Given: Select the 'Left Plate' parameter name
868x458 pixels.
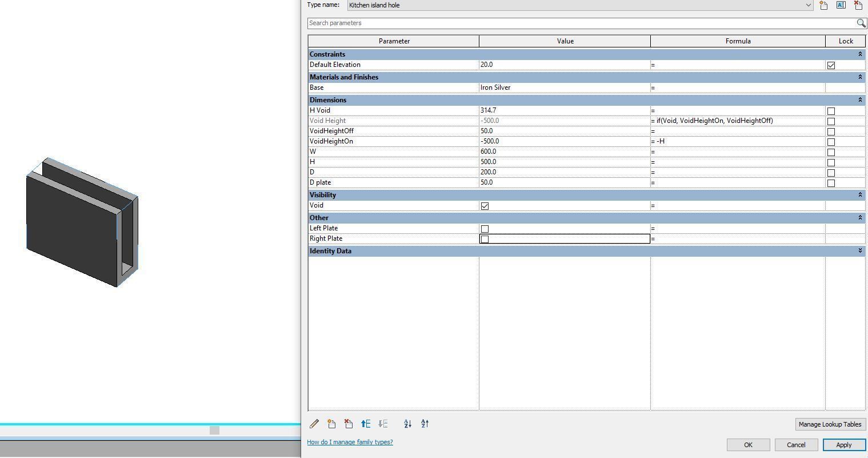Looking at the screenshot, I should coord(323,228).
